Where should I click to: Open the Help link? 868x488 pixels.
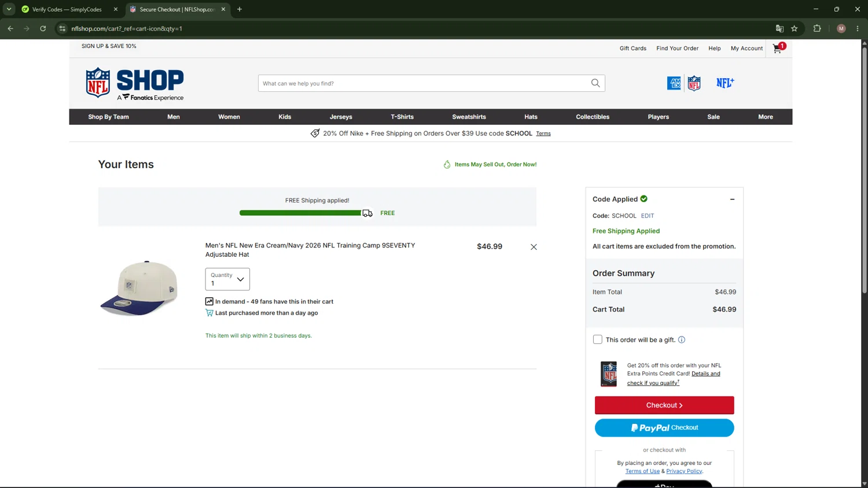coord(715,49)
